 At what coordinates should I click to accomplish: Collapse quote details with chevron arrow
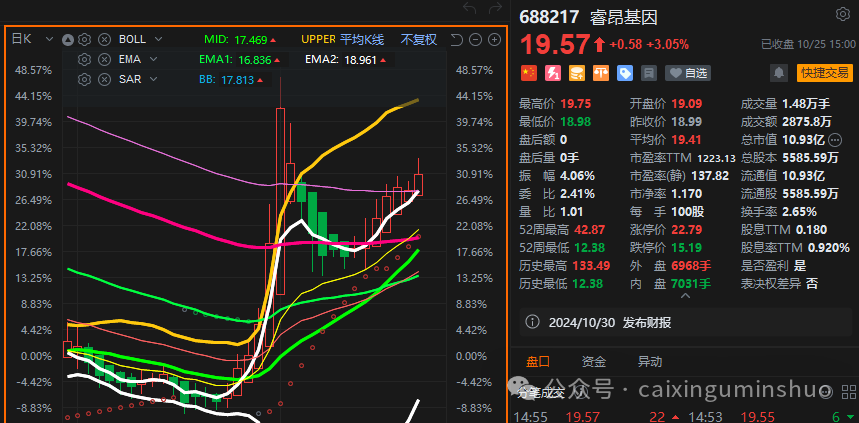(x=685, y=296)
